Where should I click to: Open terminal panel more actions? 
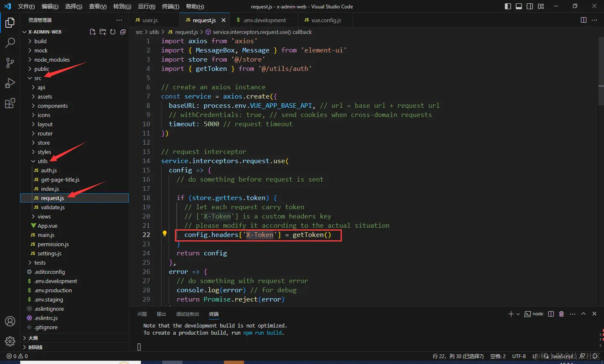point(573,314)
